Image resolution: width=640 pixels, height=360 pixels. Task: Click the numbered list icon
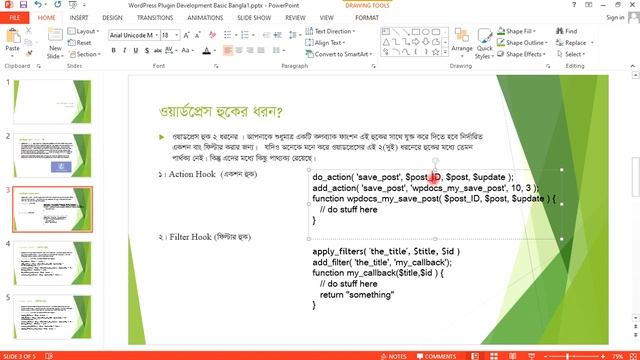245,35
